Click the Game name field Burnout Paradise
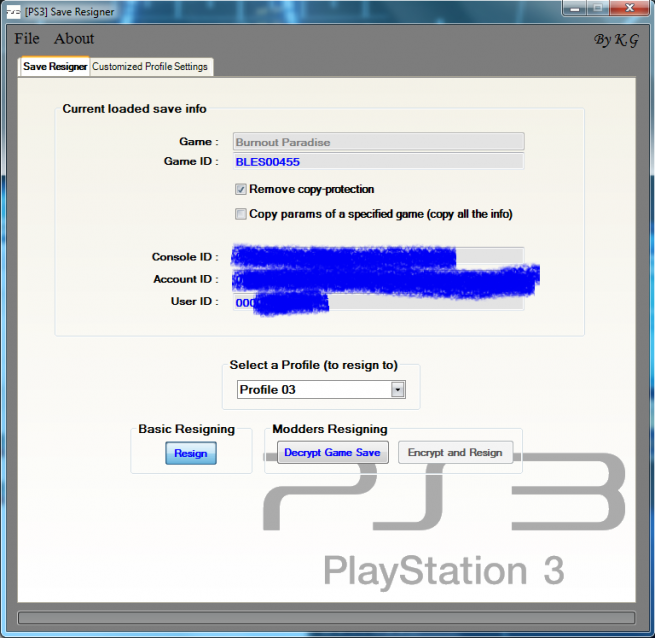Screen dimensions: 655x638 pyautogui.click(x=378, y=142)
